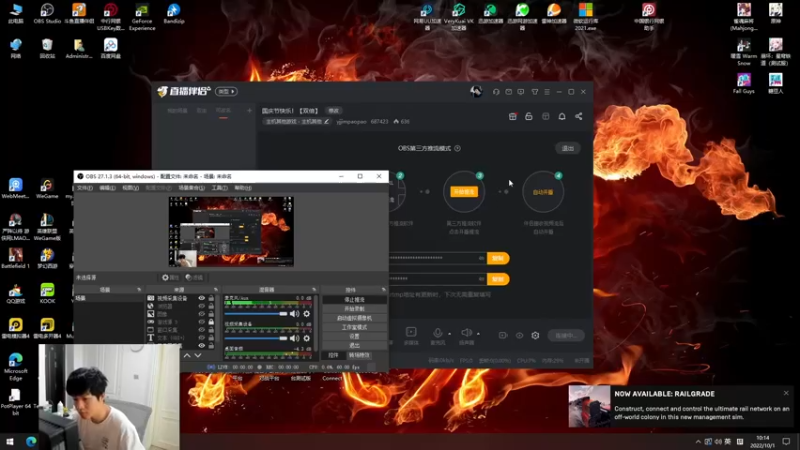The image size is (800, 450).
Task: Open the 视图(V) menu in OBS
Action: [130, 188]
